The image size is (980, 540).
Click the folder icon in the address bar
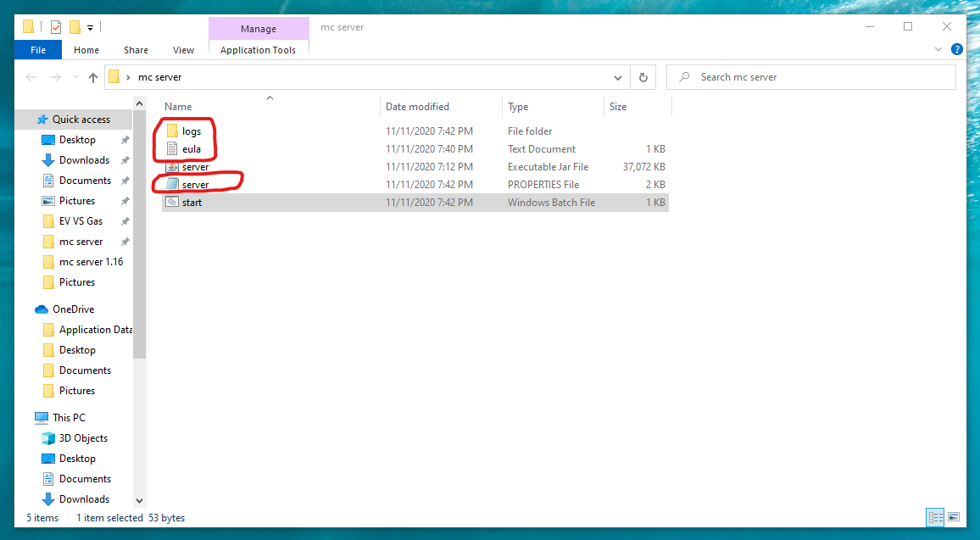114,76
